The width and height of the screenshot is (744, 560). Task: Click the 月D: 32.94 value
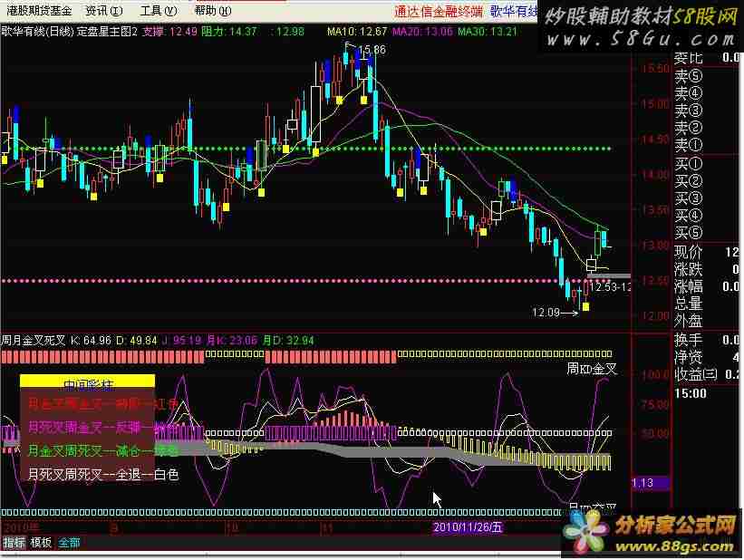(x=288, y=341)
